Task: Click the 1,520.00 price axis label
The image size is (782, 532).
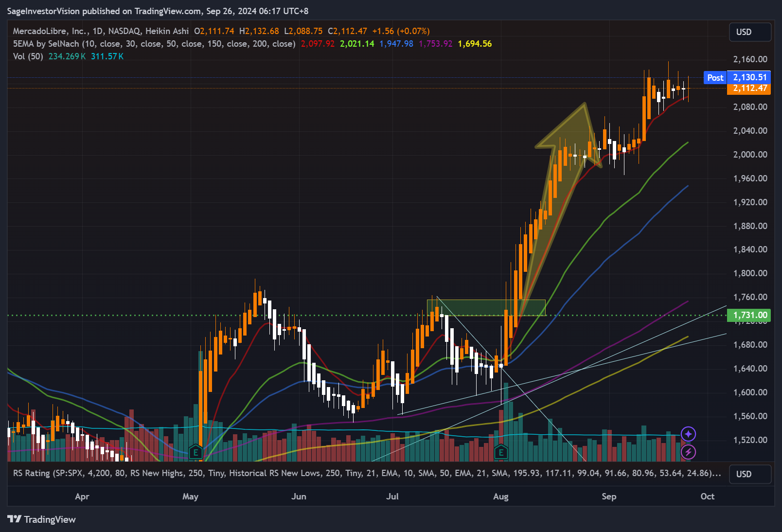Action: tap(750, 440)
